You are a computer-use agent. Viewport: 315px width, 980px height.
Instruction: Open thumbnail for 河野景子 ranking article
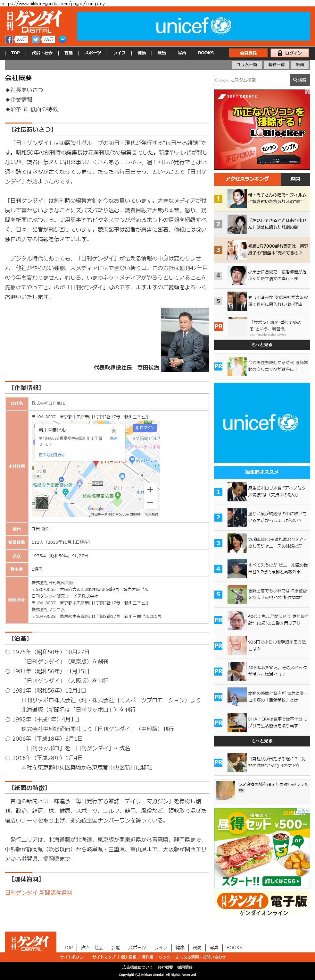[x=237, y=250]
